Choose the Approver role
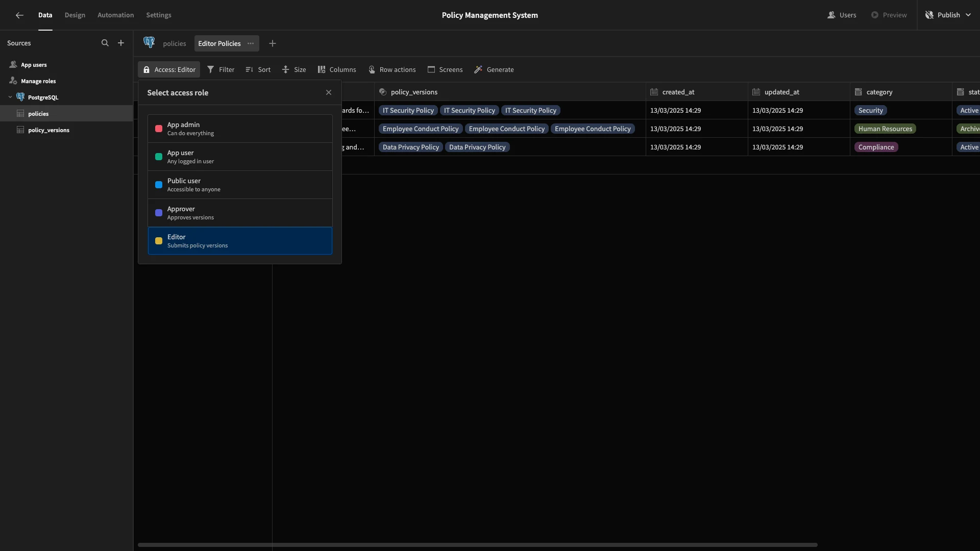This screenshot has width=980, height=551. coord(240,213)
